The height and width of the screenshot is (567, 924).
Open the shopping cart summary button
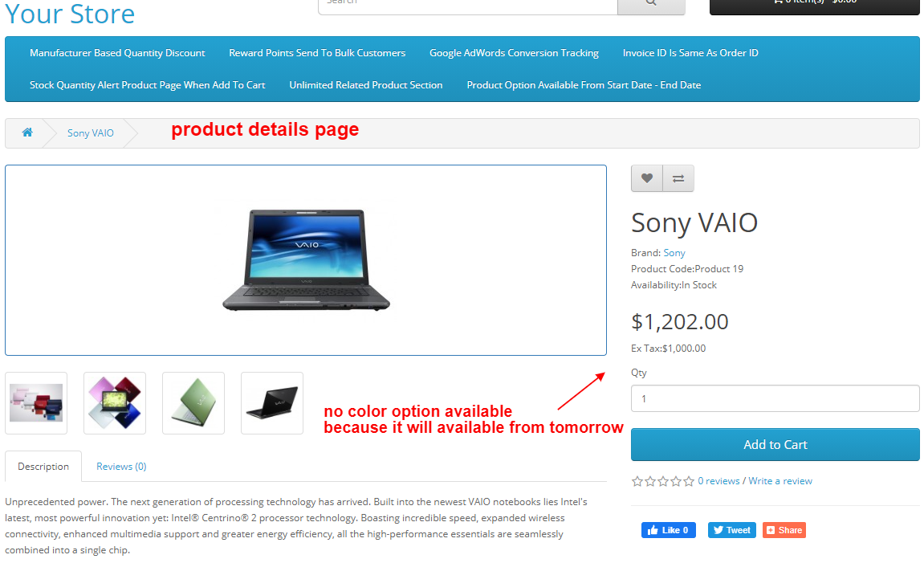tap(814, 5)
